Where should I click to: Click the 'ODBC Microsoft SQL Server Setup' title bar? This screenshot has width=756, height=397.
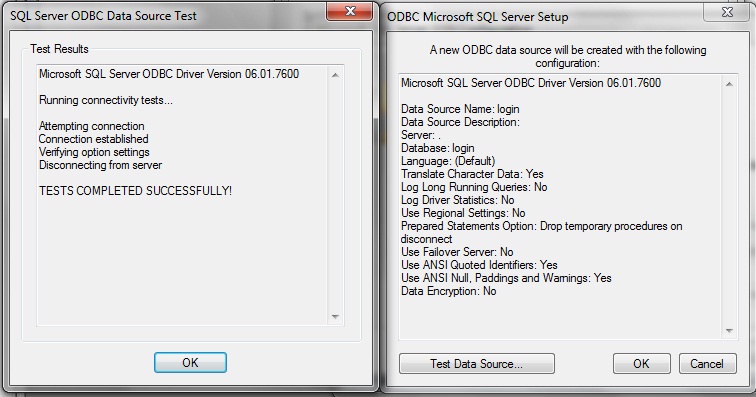[x=477, y=17]
